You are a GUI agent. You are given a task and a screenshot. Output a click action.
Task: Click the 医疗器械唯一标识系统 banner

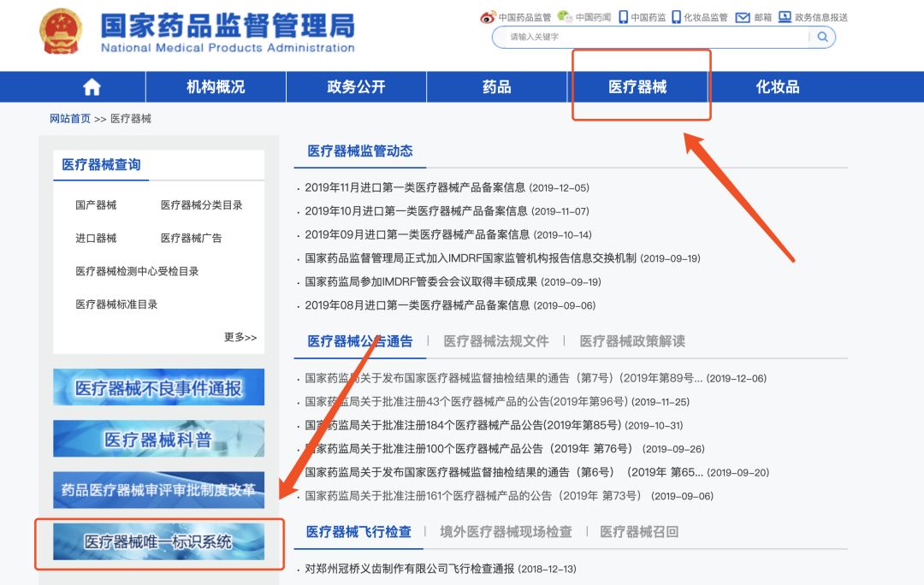click(158, 542)
